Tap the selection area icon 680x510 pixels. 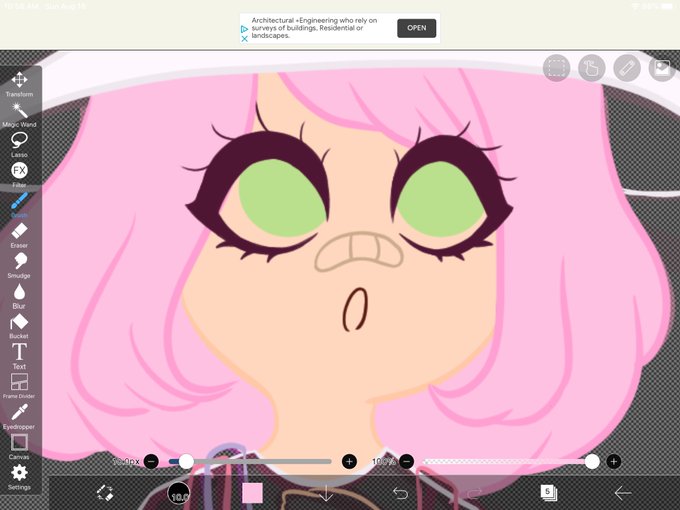click(556, 68)
